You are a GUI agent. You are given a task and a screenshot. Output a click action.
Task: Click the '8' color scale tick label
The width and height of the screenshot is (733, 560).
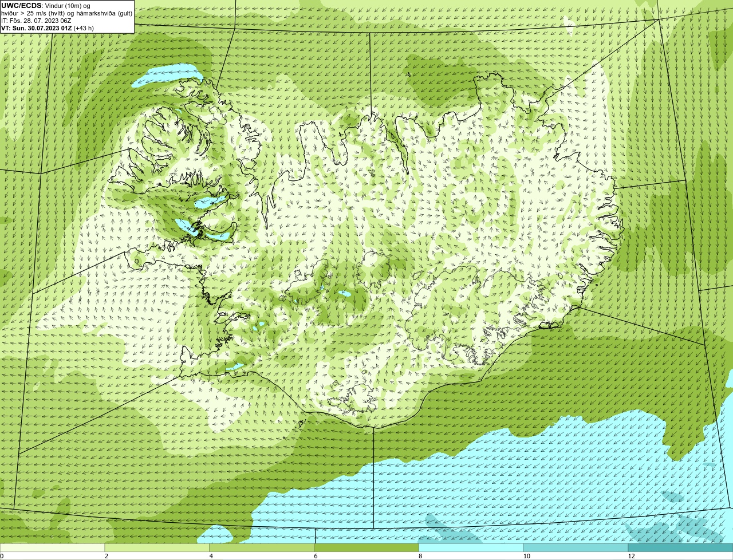click(x=420, y=556)
